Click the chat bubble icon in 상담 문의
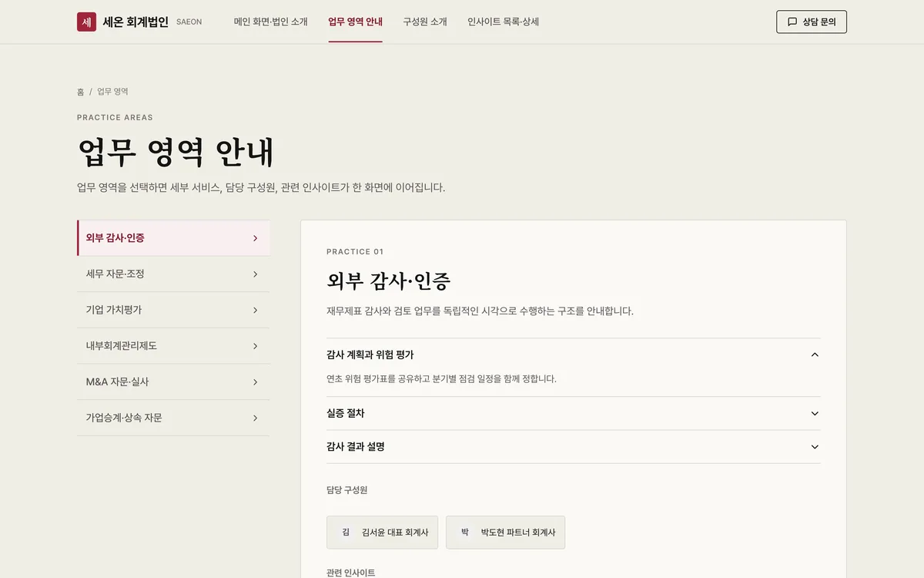Image resolution: width=924 pixels, height=578 pixels. click(x=792, y=22)
